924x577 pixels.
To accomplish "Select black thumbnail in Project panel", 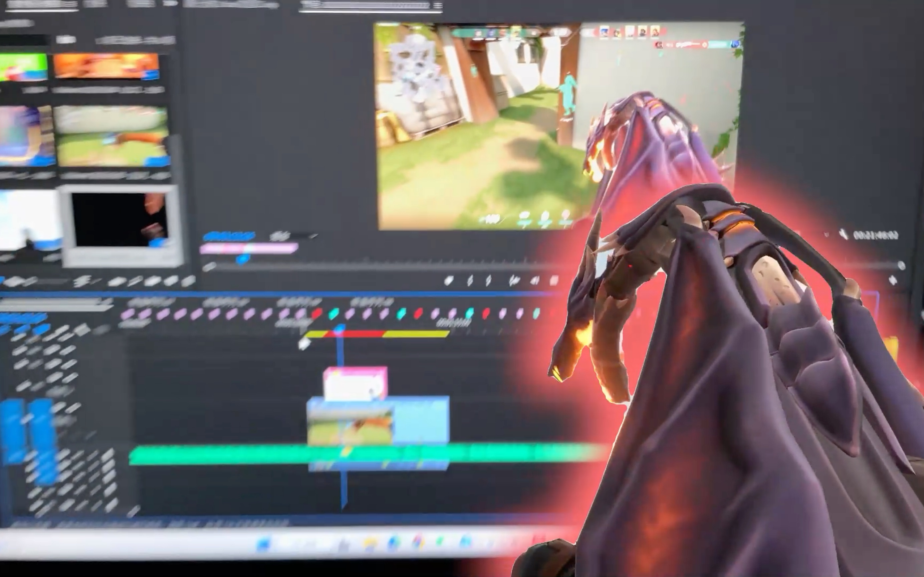I will click(120, 220).
